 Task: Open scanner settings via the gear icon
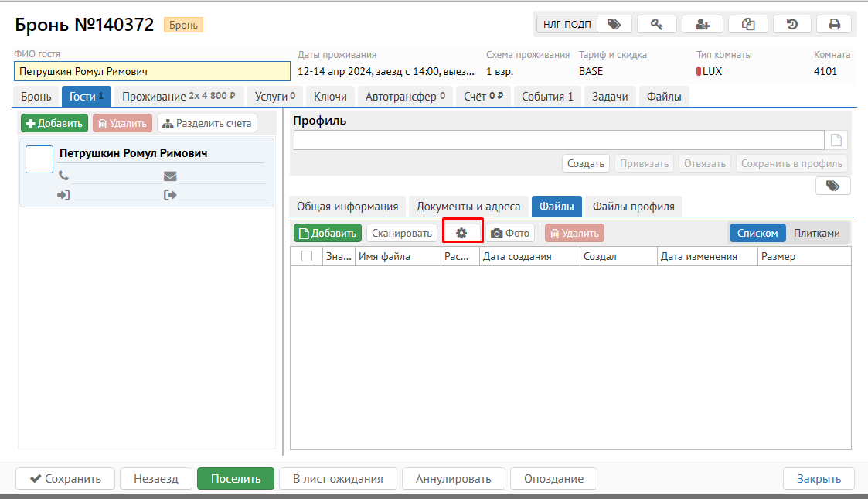[462, 233]
